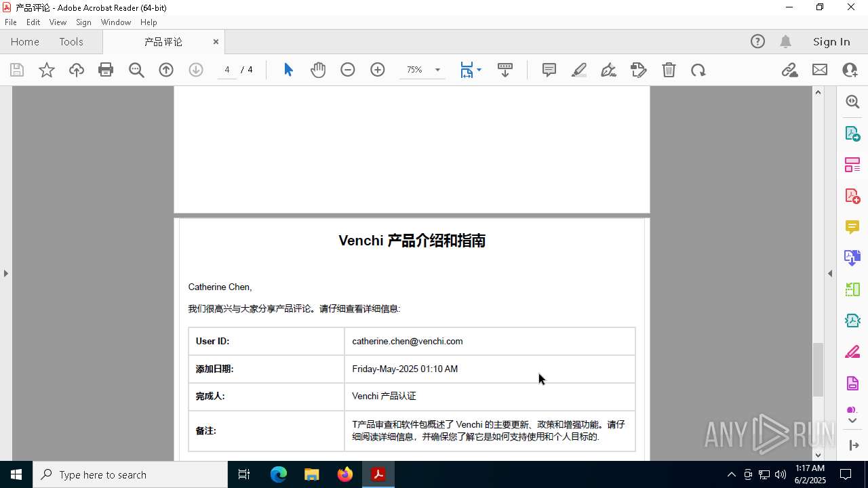This screenshot has height=488, width=868.
Task: Open the Window menu
Action: point(116,22)
